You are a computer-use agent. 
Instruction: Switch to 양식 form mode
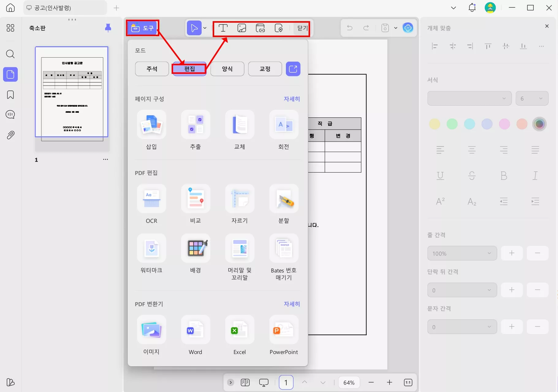click(x=227, y=69)
